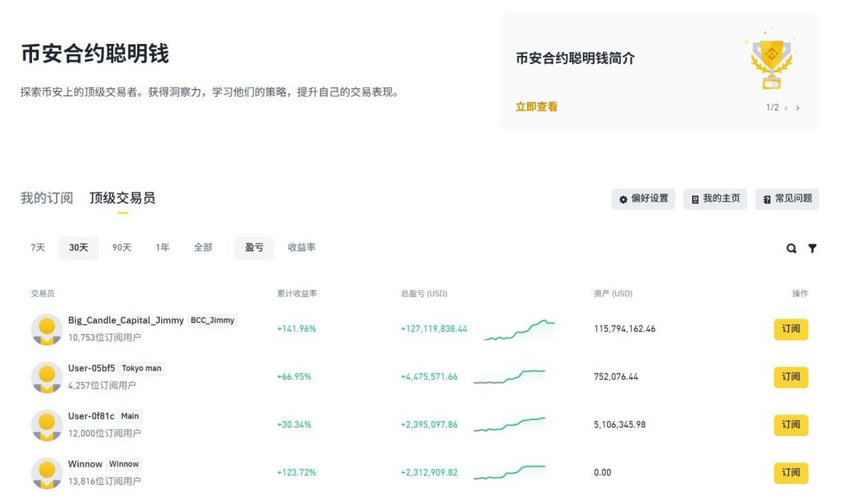Click 4,257位订阅用户 subscriber count
The image size is (852, 504).
[x=102, y=385]
